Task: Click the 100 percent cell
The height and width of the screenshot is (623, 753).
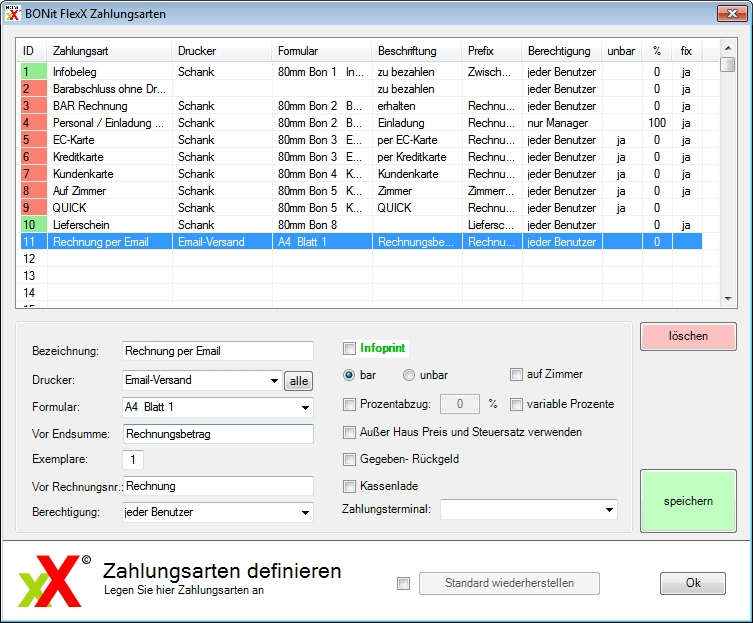Action: pyautogui.click(x=657, y=123)
